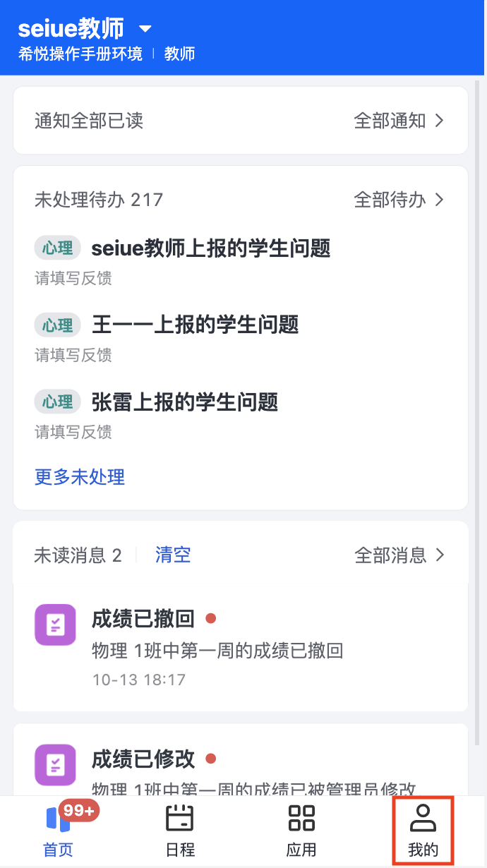Open the 应用 apps grid icon
The image size is (487, 868).
pyautogui.click(x=301, y=831)
